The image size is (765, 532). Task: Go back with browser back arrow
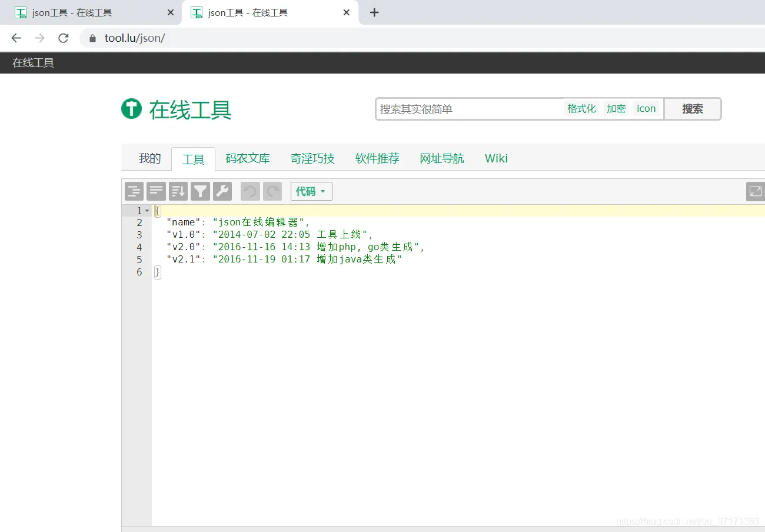coord(16,38)
